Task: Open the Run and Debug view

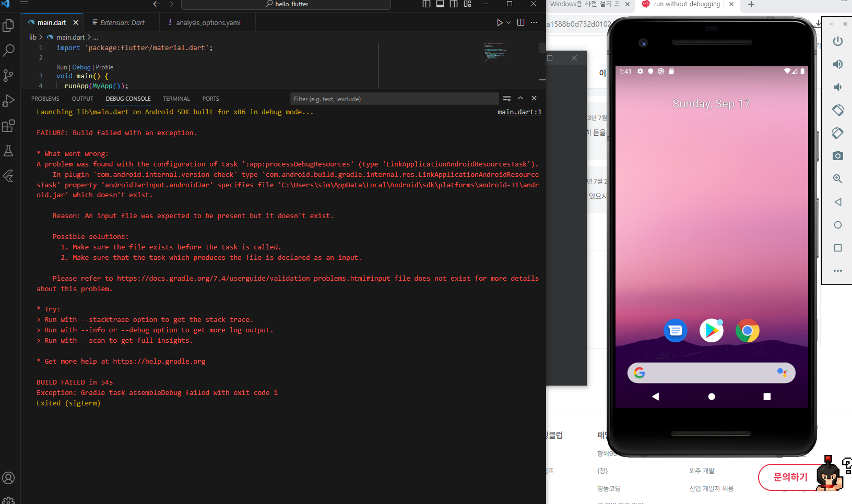Action: pos(8,101)
